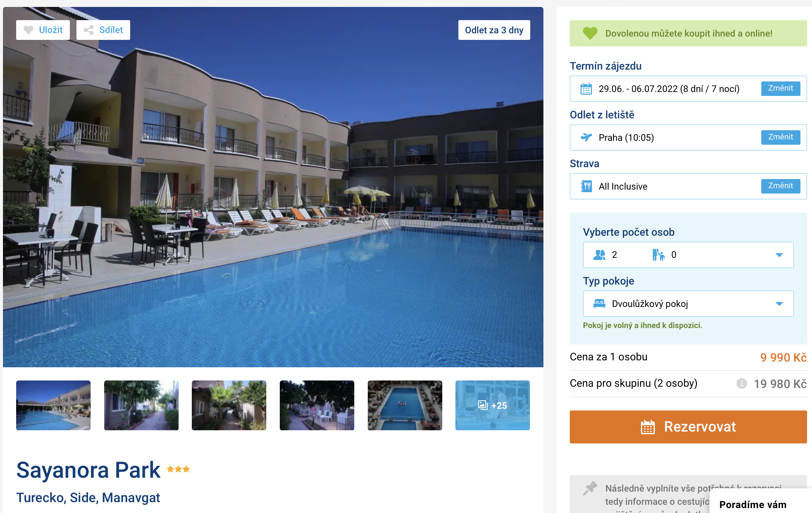Click the Turecko, Side, Manavgat location link

[88, 498]
